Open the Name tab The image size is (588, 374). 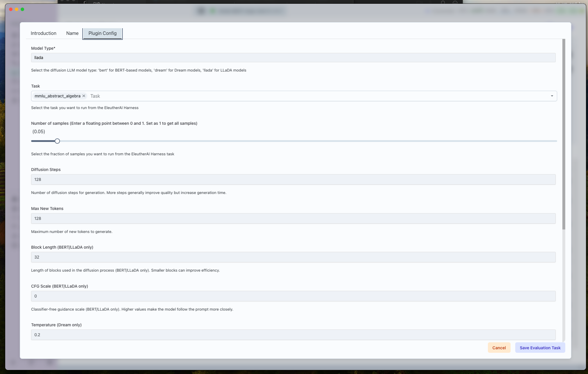click(72, 33)
